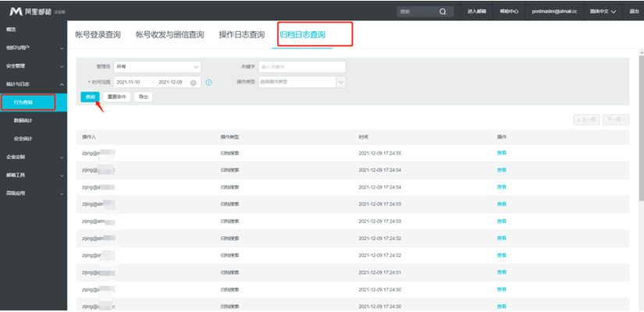Image resolution: width=644 pixels, height=312 pixels.
Task: Click the 关键字 keyword input field
Action: [x=301, y=67]
